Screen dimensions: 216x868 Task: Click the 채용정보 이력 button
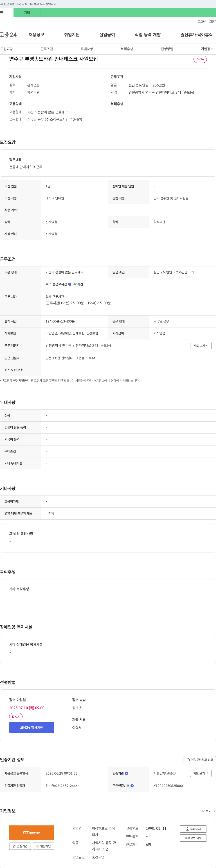coord(193,838)
